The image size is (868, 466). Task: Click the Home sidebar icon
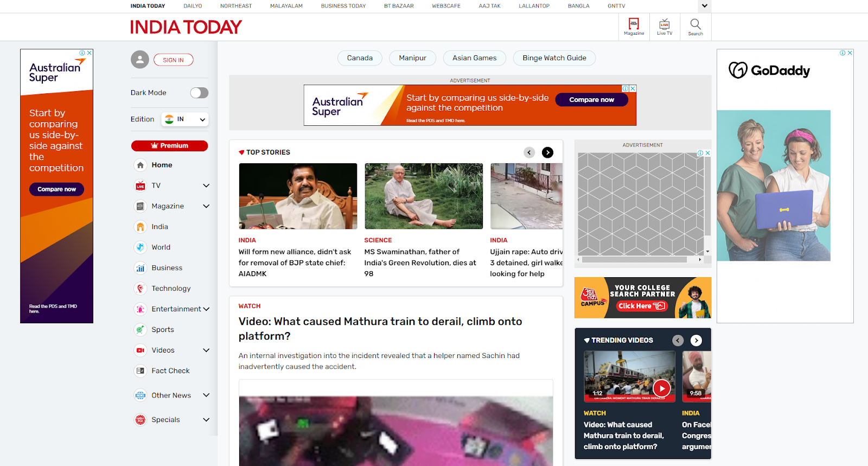click(x=141, y=165)
